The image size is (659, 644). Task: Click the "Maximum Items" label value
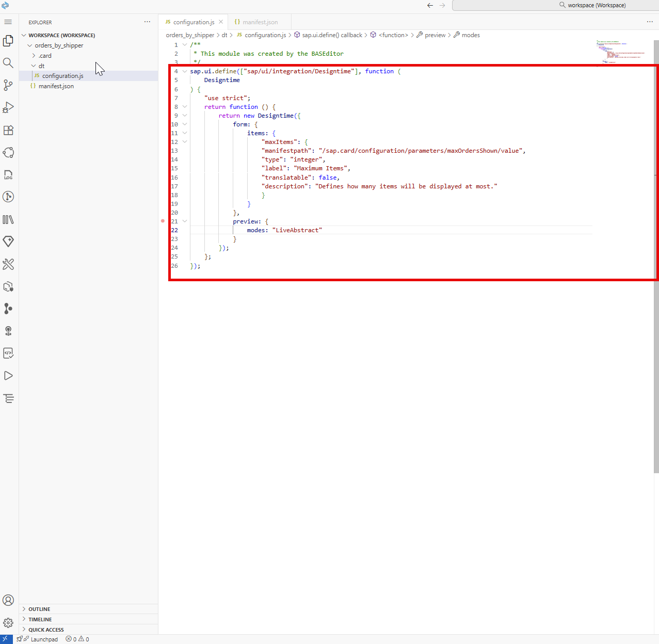[320, 168]
